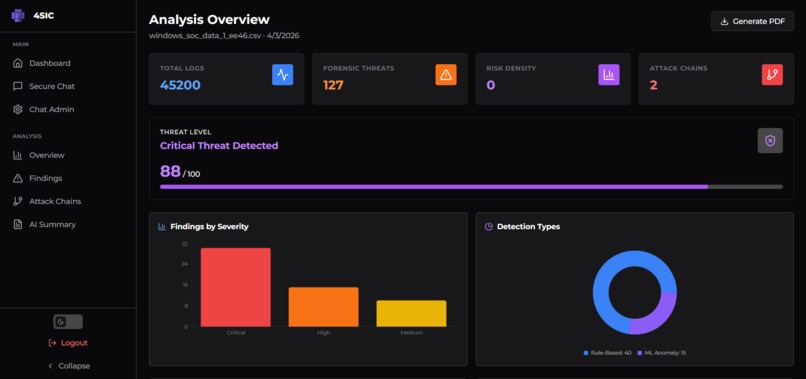Open the Findings page
This screenshot has height=379, width=806.
pos(68,178)
